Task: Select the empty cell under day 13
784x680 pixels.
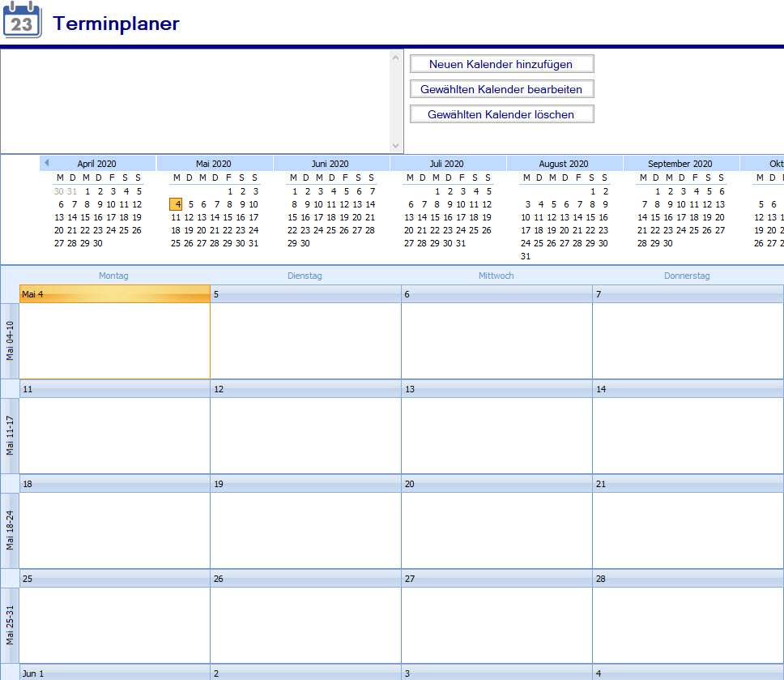Action: pos(496,436)
